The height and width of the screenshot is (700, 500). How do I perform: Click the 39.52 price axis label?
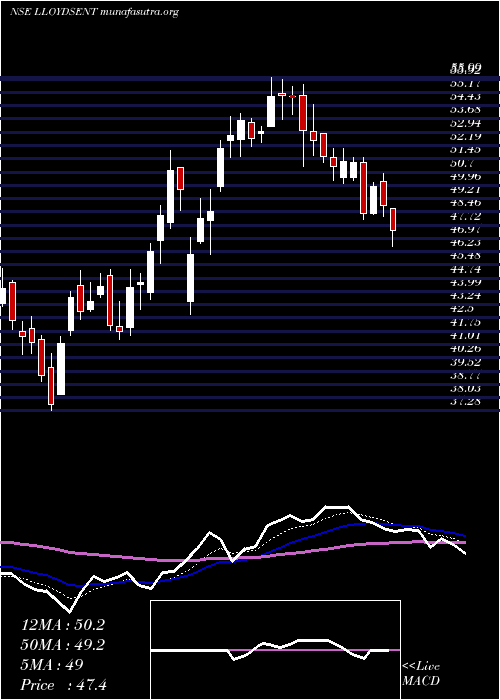click(465, 362)
